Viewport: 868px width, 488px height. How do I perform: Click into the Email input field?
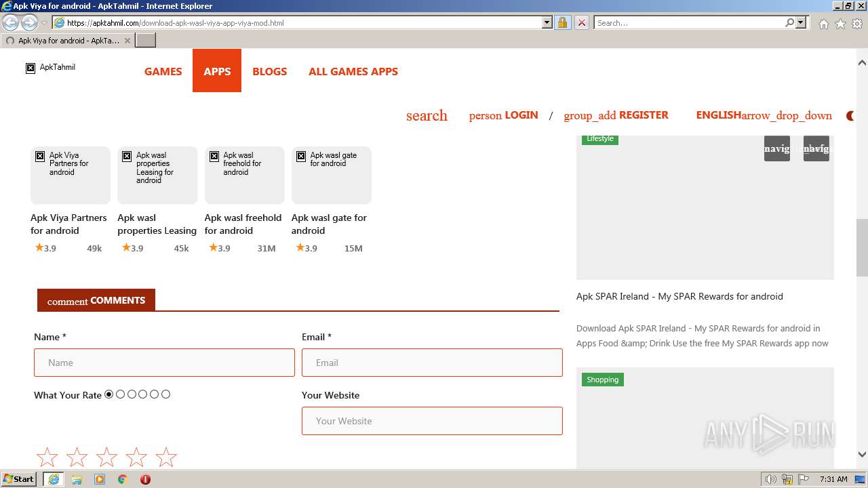pos(432,363)
